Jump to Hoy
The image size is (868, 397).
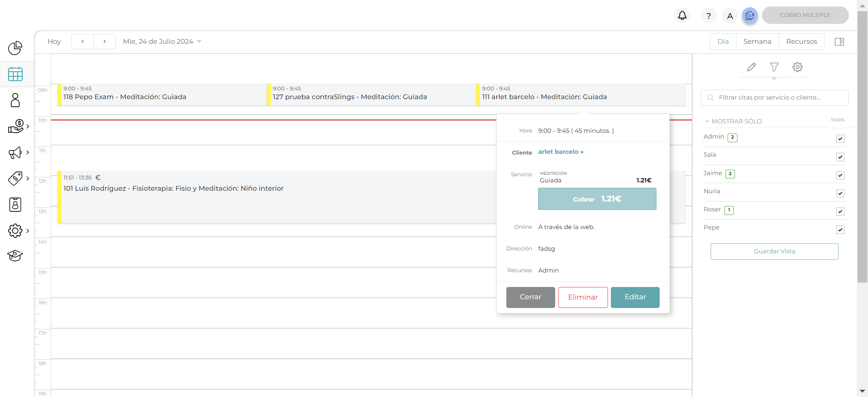click(x=54, y=42)
